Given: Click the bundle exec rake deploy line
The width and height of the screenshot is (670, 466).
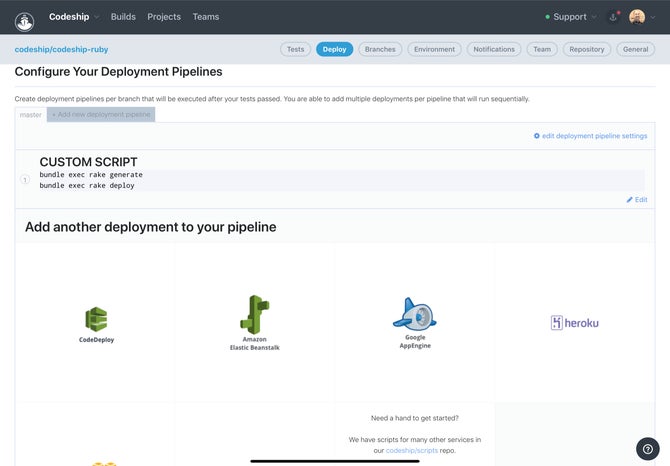Looking at the screenshot, I should (87, 185).
